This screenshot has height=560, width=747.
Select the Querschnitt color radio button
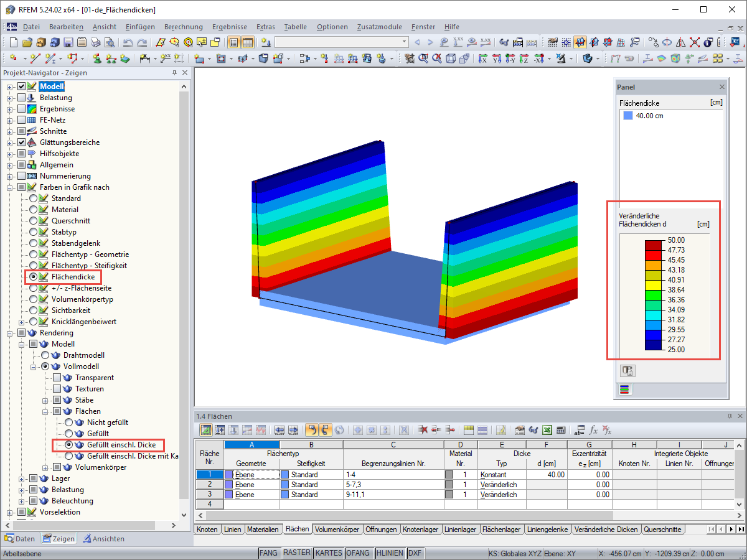click(33, 221)
